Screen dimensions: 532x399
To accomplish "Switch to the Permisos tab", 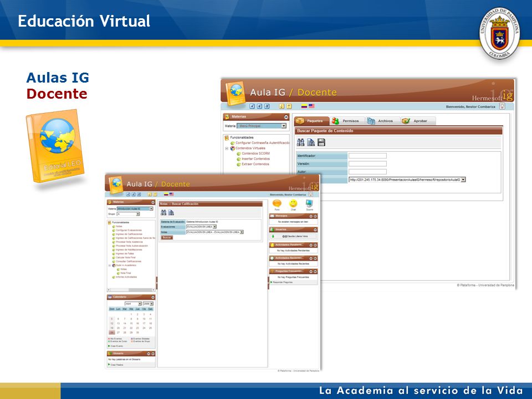I will 347,121.
